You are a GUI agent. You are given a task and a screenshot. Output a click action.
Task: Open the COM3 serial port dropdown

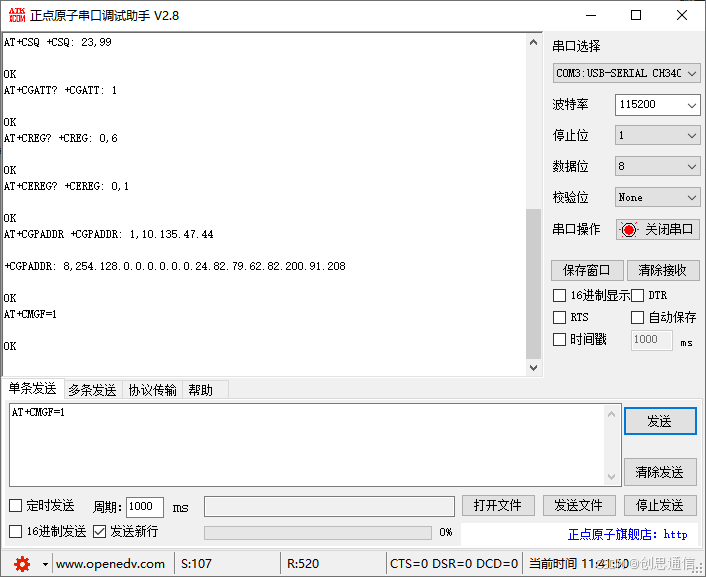point(626,73)
